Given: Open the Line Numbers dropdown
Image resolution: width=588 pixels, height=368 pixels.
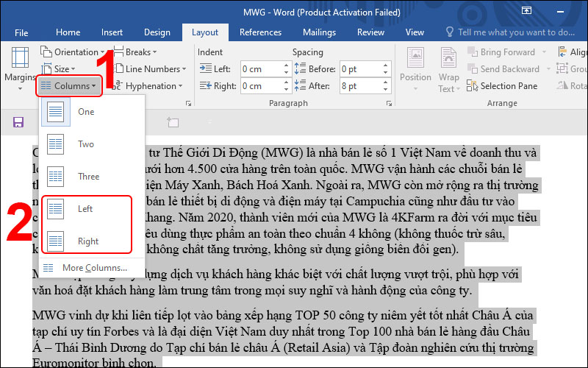Looking at the screenshot, I should click(150, 69).
